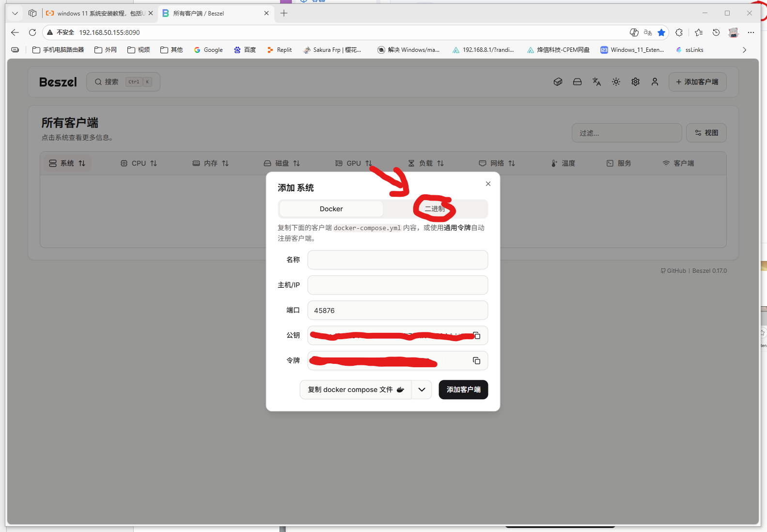Refresh the current browser page
Image resolution: width=767 pixels, height=532 pixels.
click(x=32, y=32)
